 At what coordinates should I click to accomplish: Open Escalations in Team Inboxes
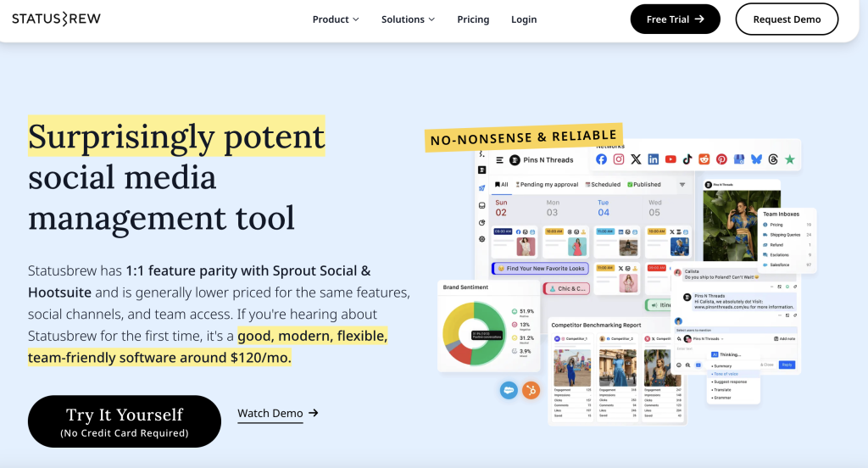pos(787,254)
